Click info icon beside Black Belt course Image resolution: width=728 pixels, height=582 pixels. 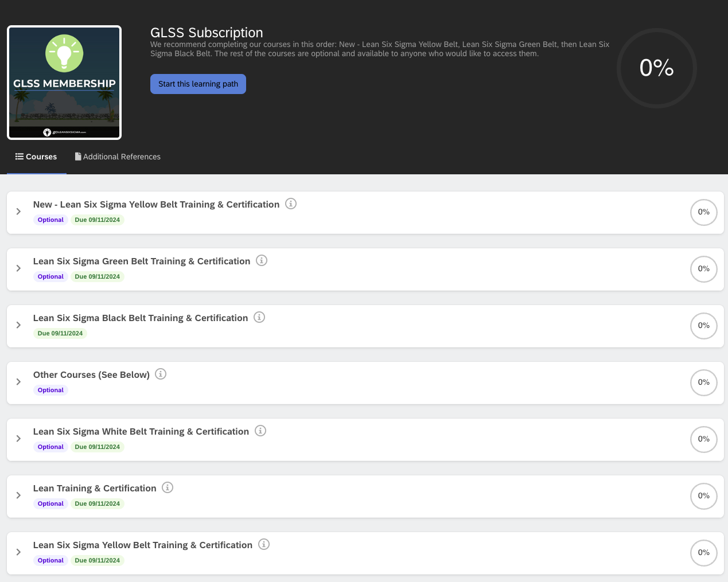point(259,317)
